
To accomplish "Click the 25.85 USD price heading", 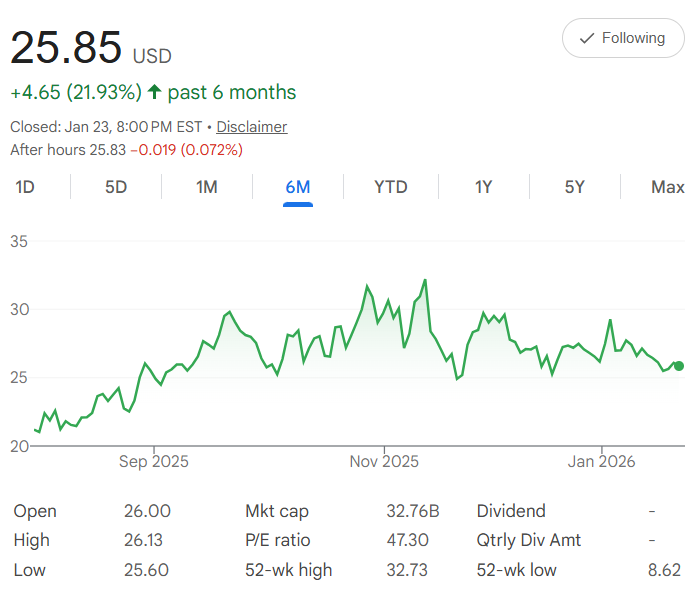I will point(90,48).
